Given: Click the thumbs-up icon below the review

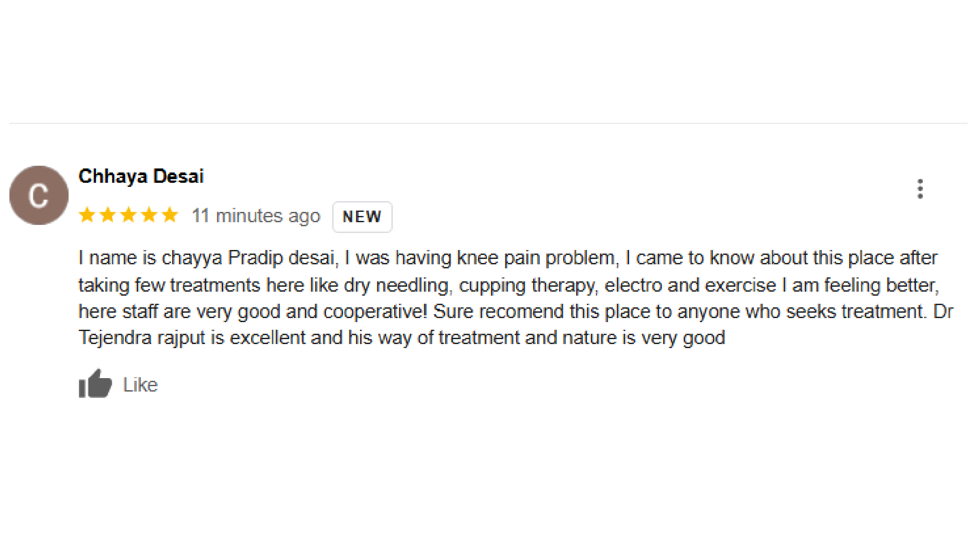Looking at the screenshot, I should click(x=95, y=384).
